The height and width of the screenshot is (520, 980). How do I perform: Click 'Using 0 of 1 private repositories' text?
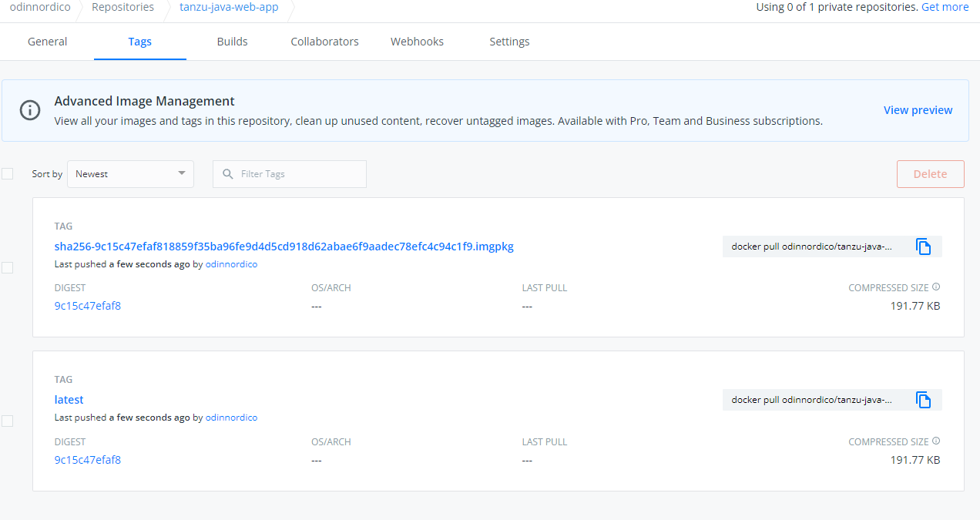tap(837, 7)
